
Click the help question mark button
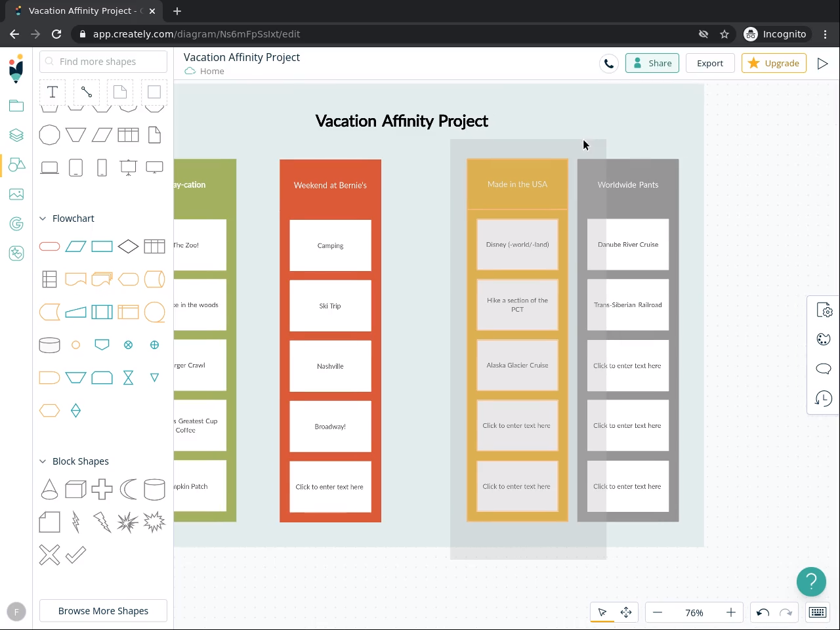[811, 581]
